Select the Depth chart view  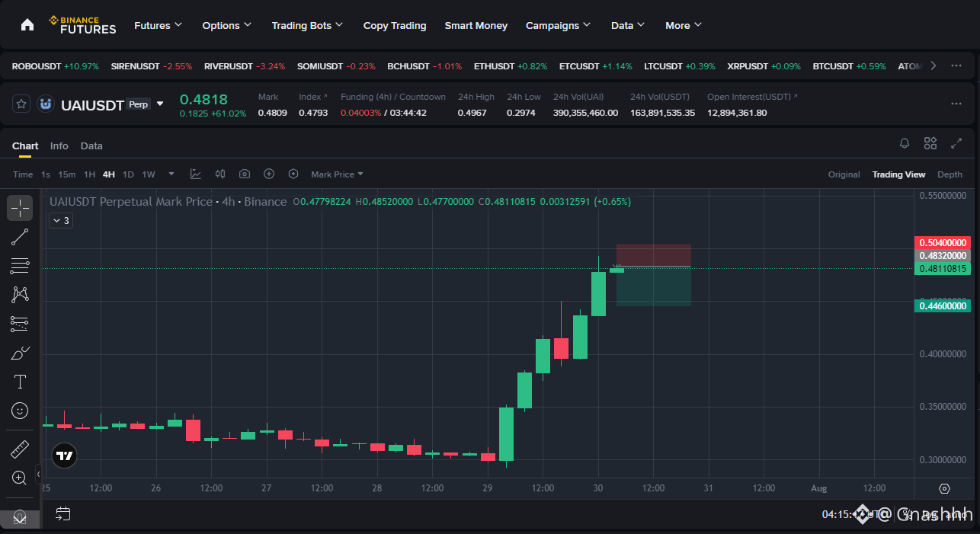(950, 174)
